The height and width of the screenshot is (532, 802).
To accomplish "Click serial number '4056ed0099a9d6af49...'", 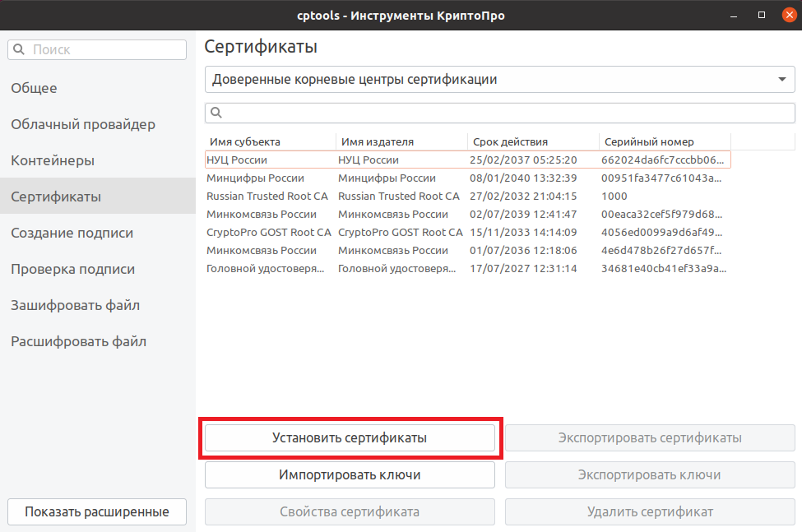I will 662,233.
